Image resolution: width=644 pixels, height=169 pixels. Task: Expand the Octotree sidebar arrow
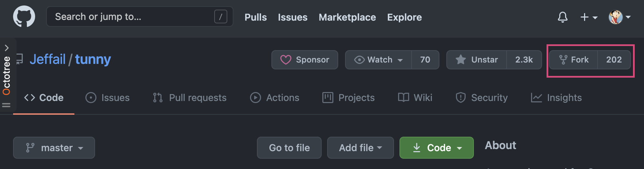pyautogui.click(x=6, y=48)
